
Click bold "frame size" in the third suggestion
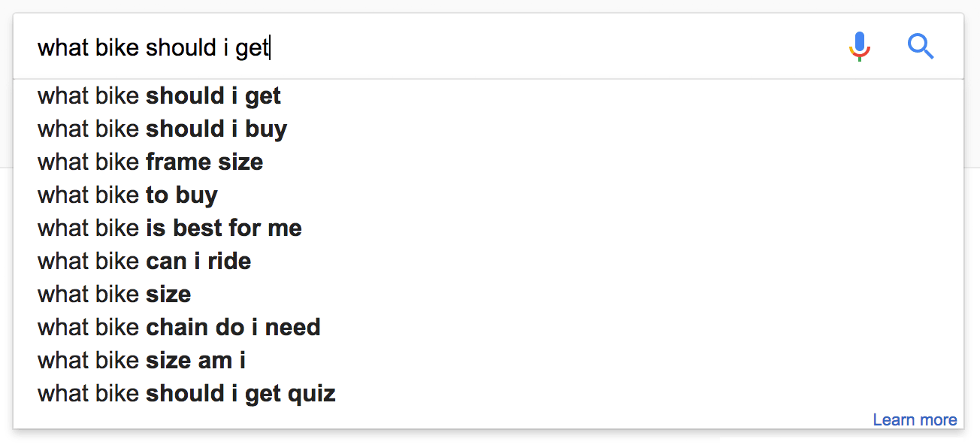pos(204,162)
